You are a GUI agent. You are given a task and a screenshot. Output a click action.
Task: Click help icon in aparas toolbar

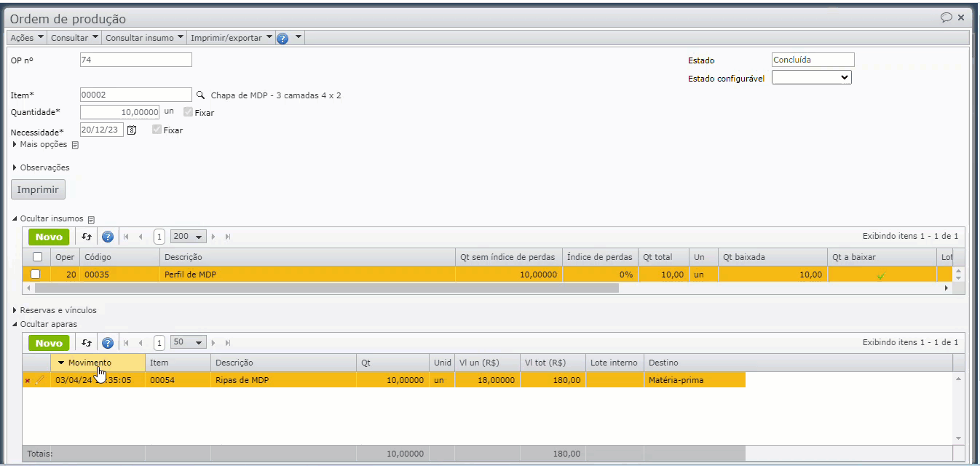point(108,343)
